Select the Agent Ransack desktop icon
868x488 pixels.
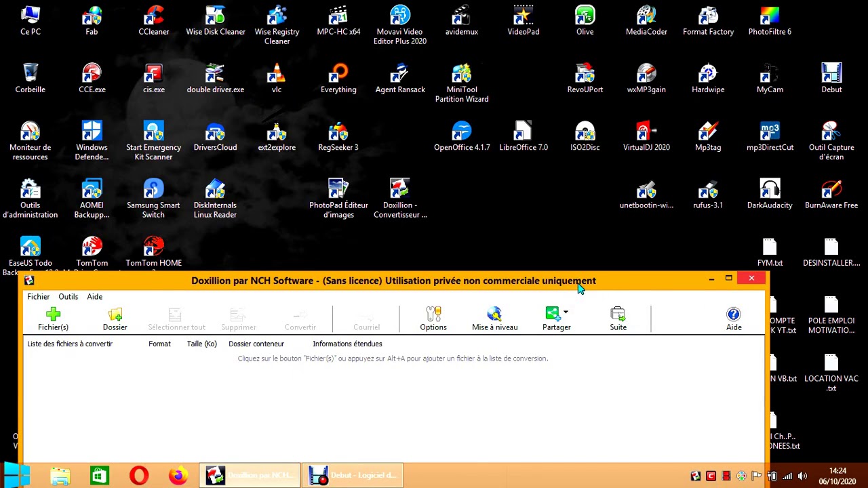coord(400,78)
